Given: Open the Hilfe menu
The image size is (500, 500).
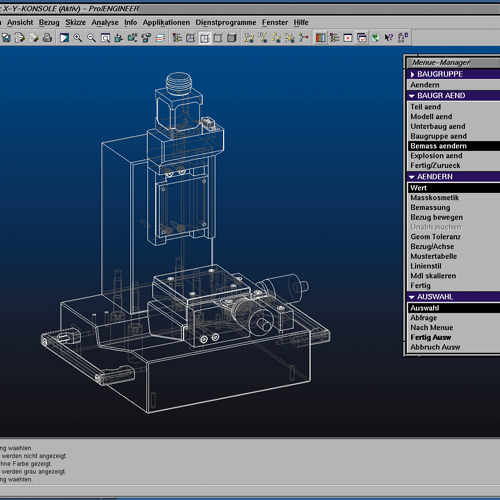Looking at the screenshot, I should [x=301, y=22].
